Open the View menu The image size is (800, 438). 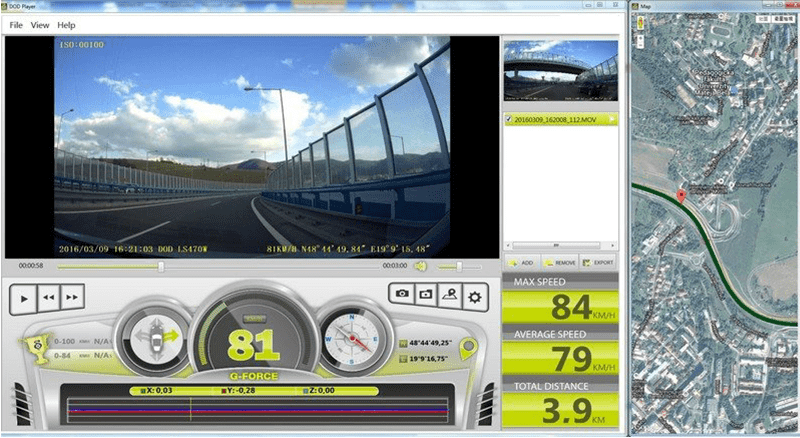coord(39,24)
